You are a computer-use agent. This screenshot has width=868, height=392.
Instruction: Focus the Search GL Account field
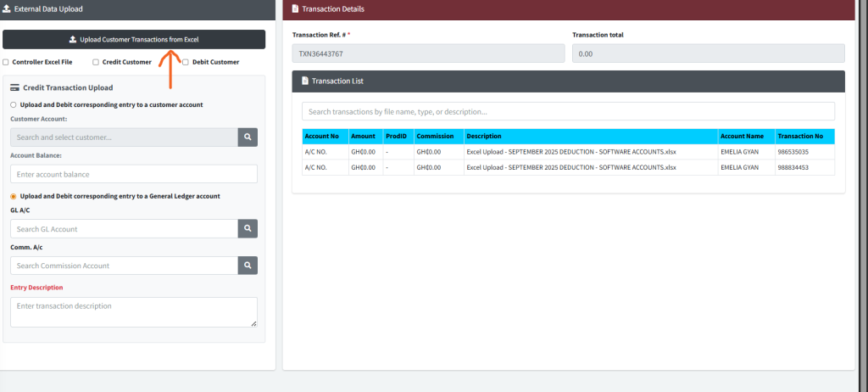coord(124,229)
